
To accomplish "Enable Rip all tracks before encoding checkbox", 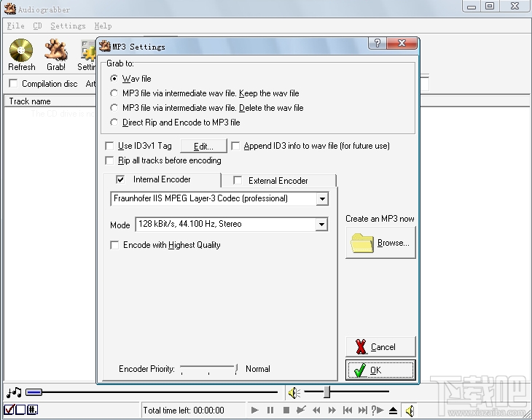I will tap(109, 160).
